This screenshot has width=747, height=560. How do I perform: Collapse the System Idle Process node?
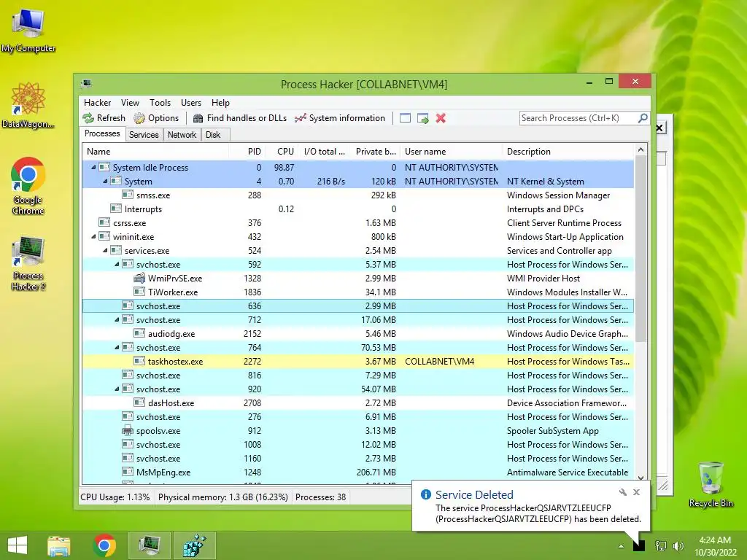click(x=93, y=167)
